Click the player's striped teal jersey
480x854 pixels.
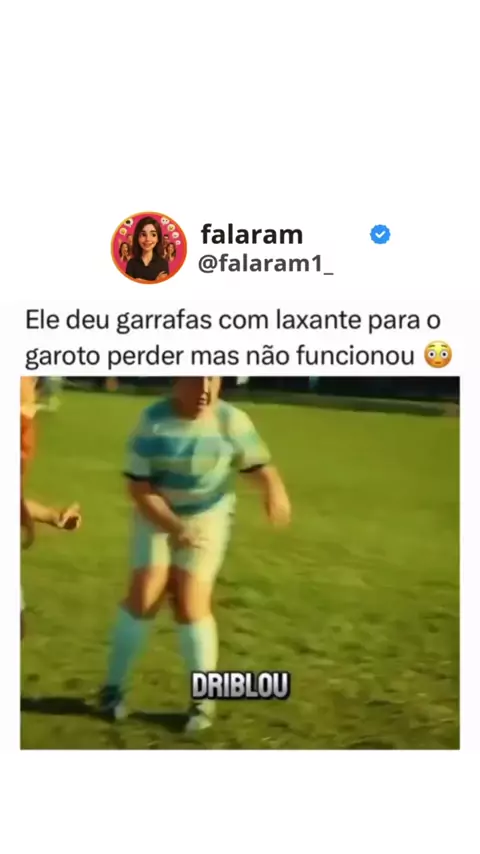(x=195, y=454)
